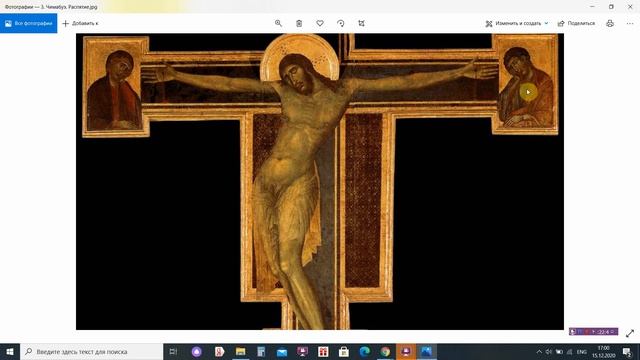Image resolution: width=640 pixels, height=360 pixels.
Task: Show hidden system tray icons
Action: [x=539, y=352]
